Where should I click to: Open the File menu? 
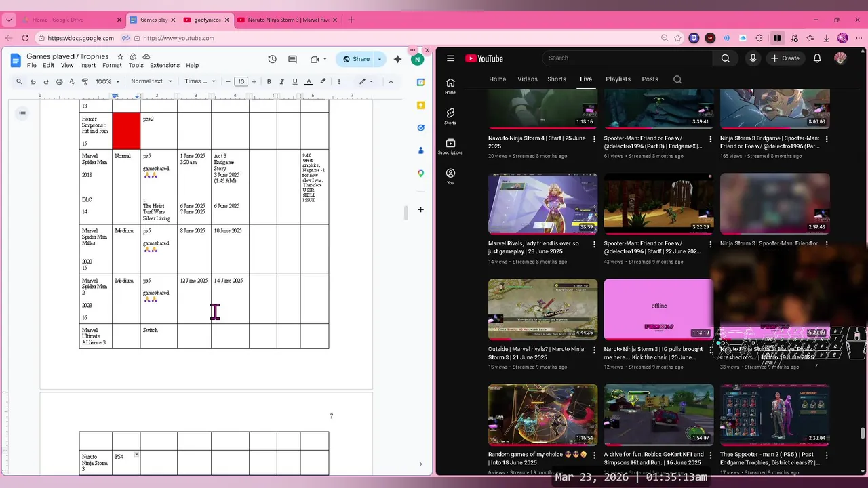point(32,66)
